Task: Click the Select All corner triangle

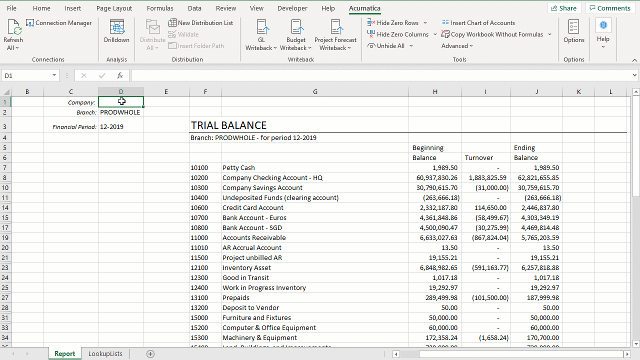Action: pyautogui.click(x=6, y=92)
